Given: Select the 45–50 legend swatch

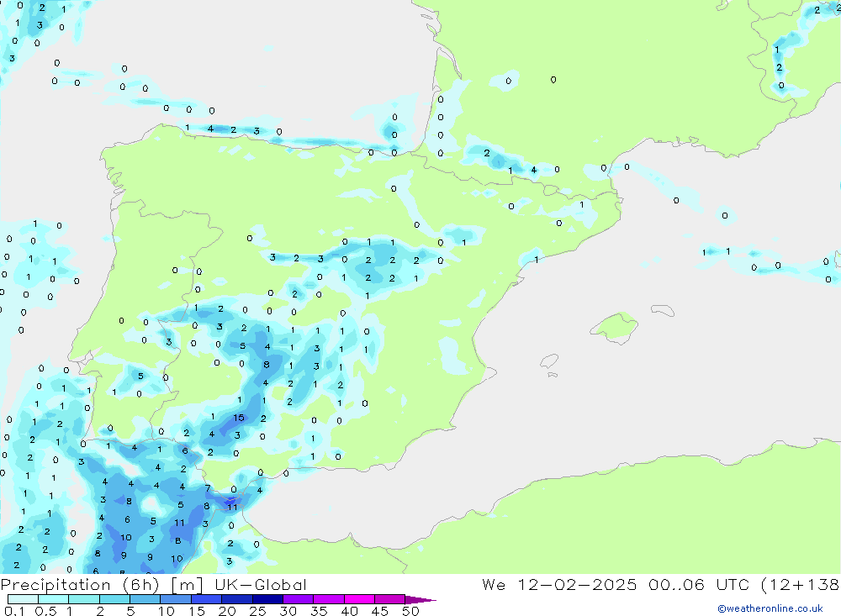Looking at the screenshot, I should 390,599.
